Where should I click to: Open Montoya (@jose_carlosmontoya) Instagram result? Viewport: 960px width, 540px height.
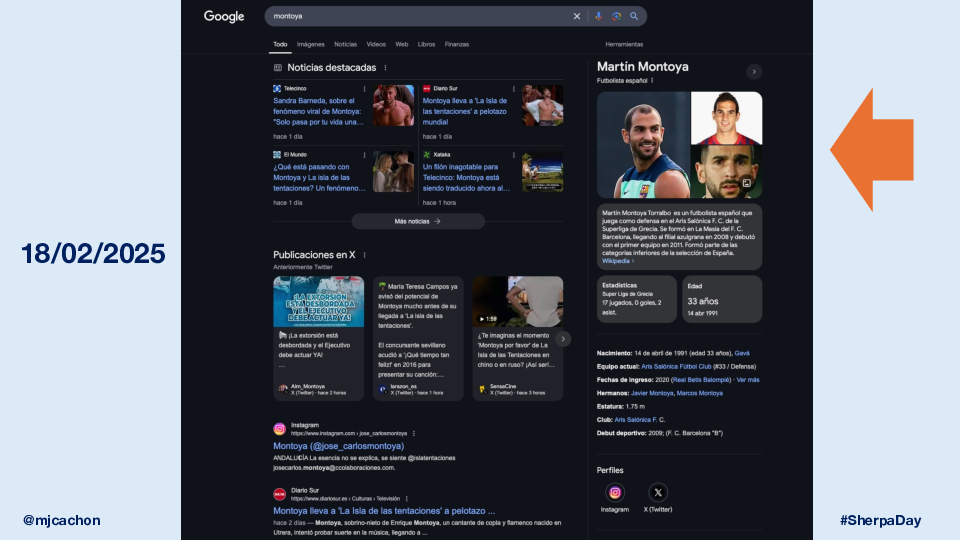339,446
